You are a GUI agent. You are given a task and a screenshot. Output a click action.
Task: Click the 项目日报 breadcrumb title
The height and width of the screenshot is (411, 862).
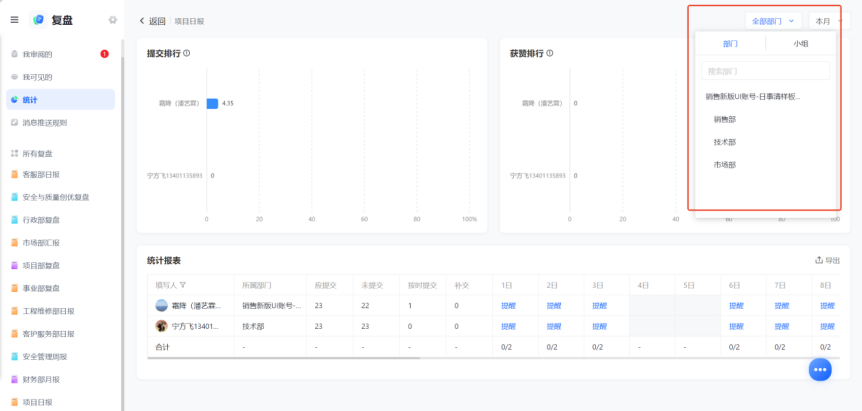click(190, 21)
